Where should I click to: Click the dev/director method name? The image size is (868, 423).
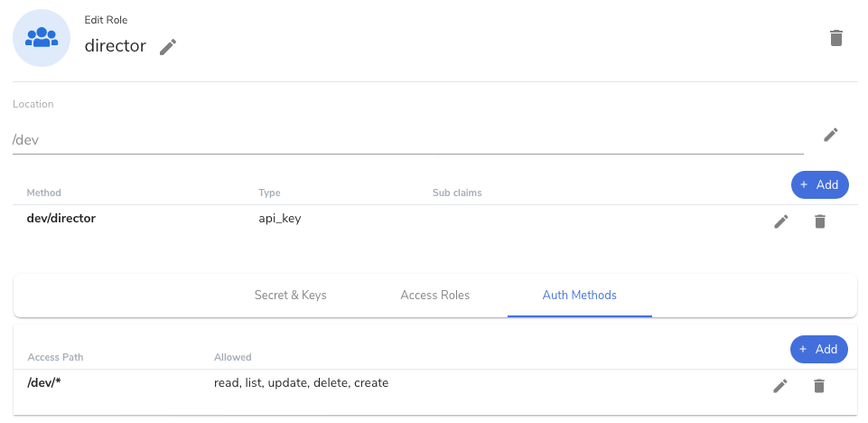click(61, 218)
